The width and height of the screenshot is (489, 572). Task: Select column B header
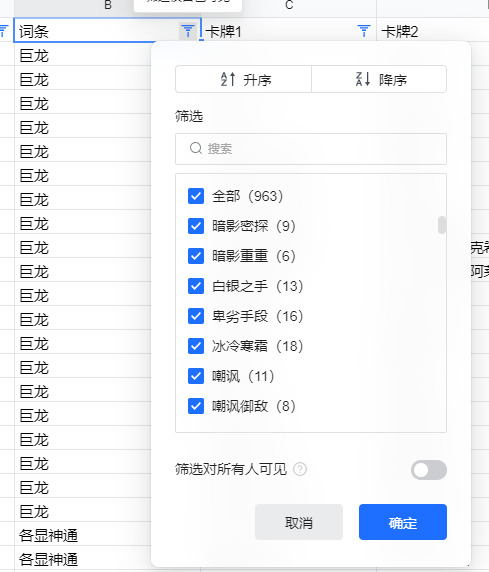pyautogui.click(x=108, y=6)
